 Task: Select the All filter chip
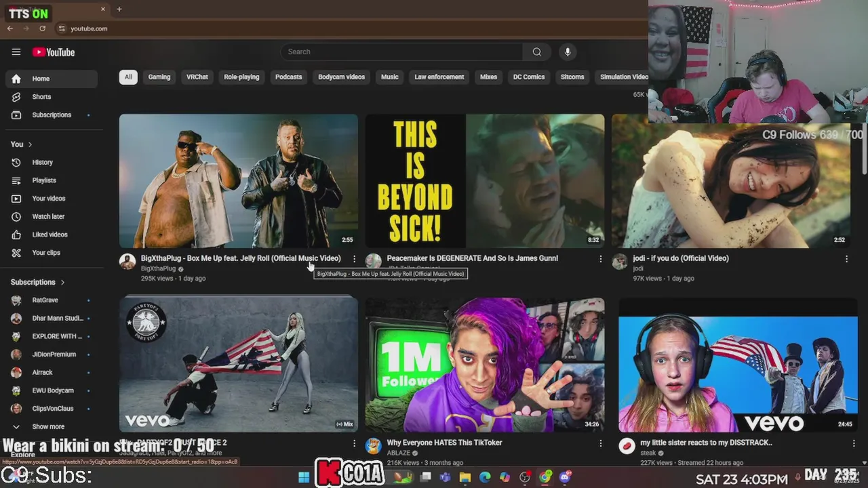(128, 77)
